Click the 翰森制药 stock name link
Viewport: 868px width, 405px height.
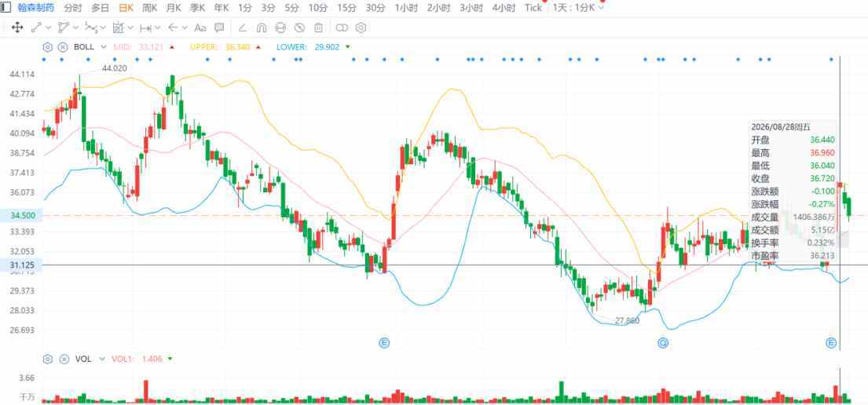coord(36,8)
